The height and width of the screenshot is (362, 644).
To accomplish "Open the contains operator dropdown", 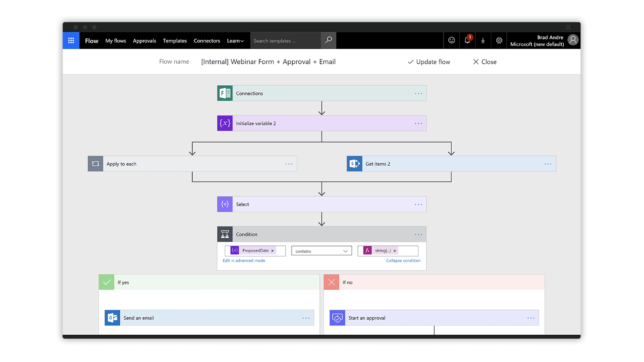I will (x=322, y=251).
